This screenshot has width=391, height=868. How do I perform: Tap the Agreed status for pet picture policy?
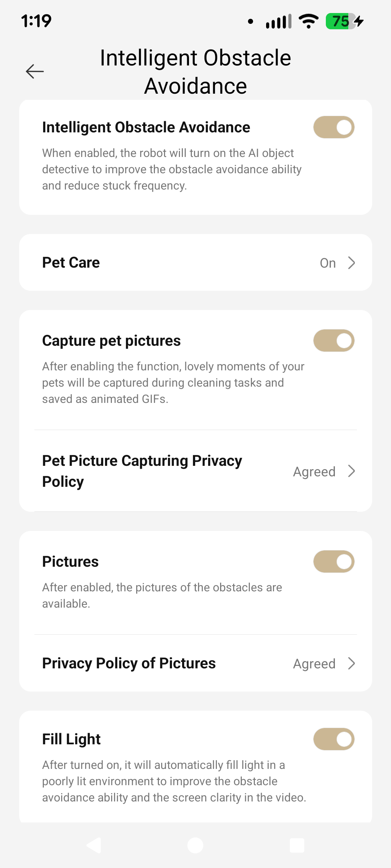tap(314, 472)
